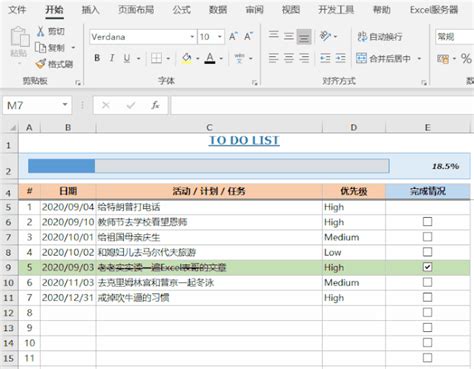Click text orientation icon

point(325,36)
